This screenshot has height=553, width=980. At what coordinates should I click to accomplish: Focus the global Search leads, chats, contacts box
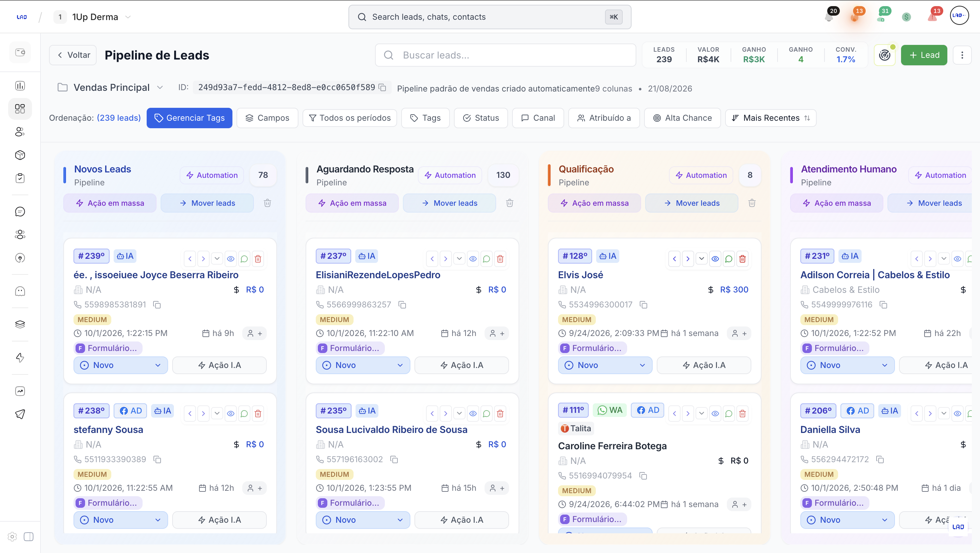click(490, 17)
